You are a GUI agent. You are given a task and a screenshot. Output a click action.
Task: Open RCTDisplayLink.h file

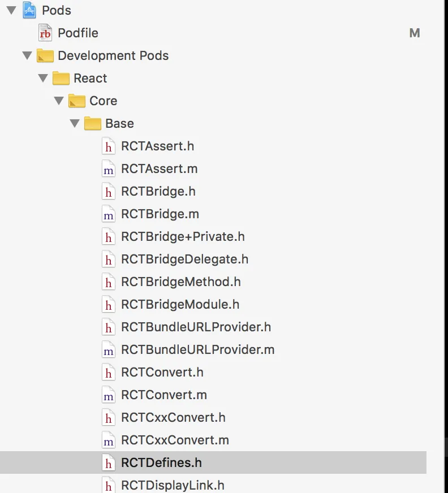point(173,485)
